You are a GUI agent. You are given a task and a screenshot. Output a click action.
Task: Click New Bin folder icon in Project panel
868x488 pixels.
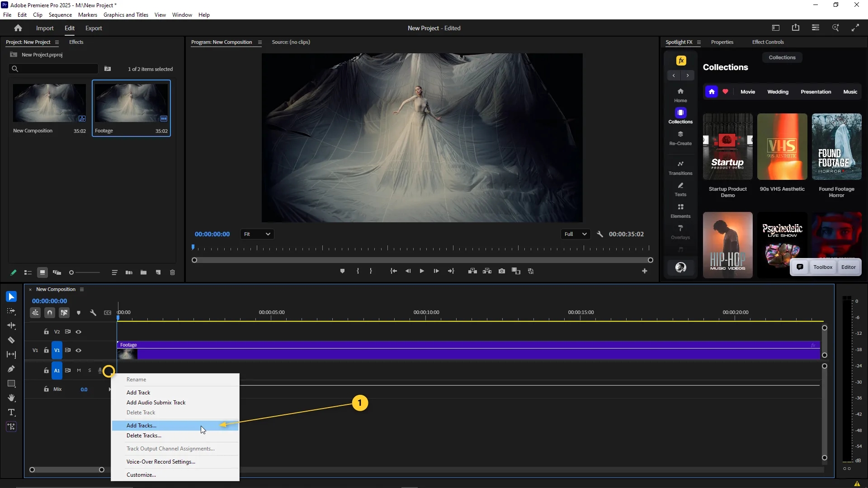tap(143, 272)
